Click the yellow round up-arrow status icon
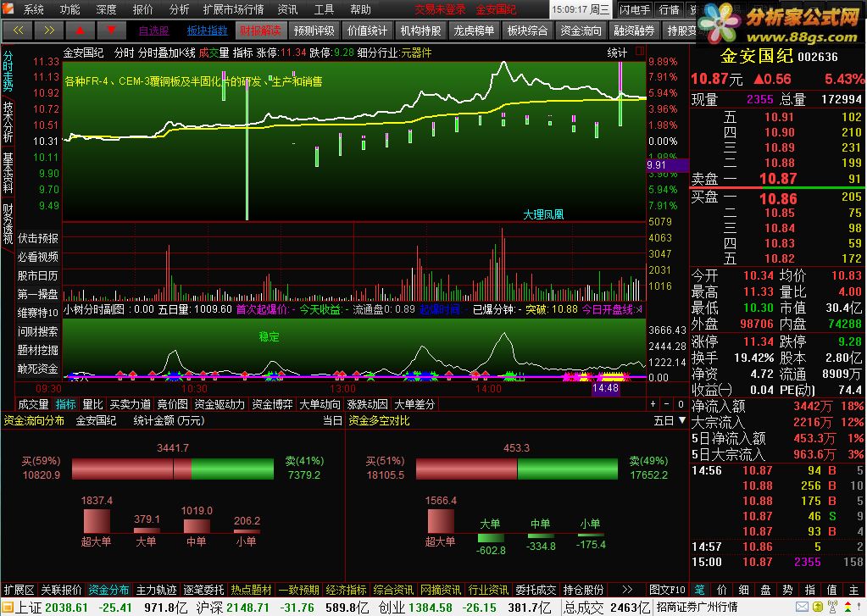Viewport: 867px width, 616px height. (818, 608)
